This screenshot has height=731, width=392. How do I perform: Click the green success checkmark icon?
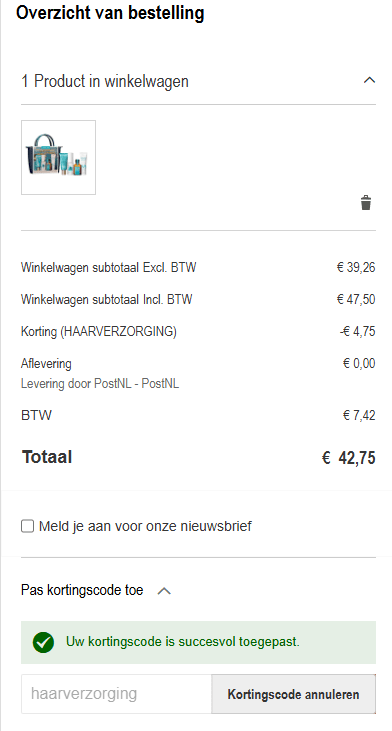click(x=43, y=642)
